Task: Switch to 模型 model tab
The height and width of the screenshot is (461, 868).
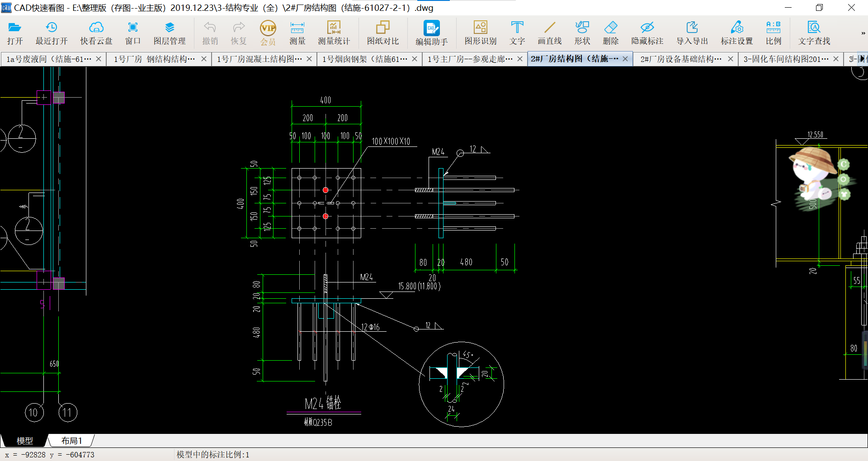Action: tap(24, 441)
